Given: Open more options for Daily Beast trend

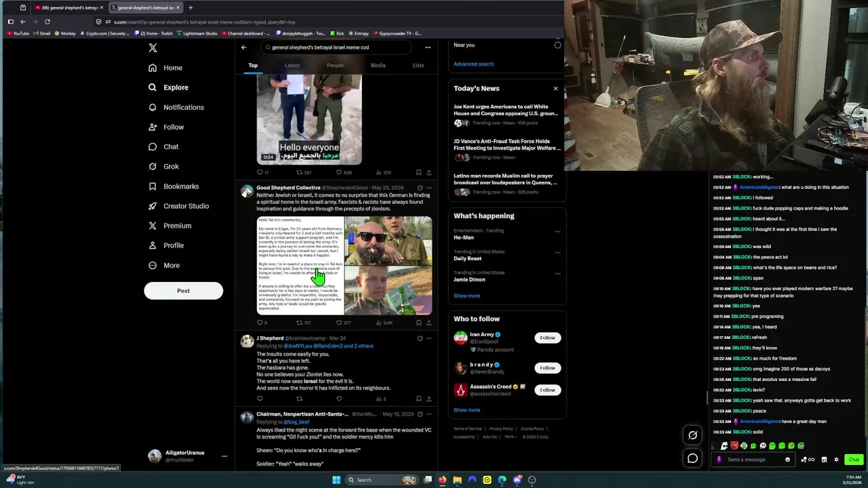Looking at the screenshot, I should 557,252.
